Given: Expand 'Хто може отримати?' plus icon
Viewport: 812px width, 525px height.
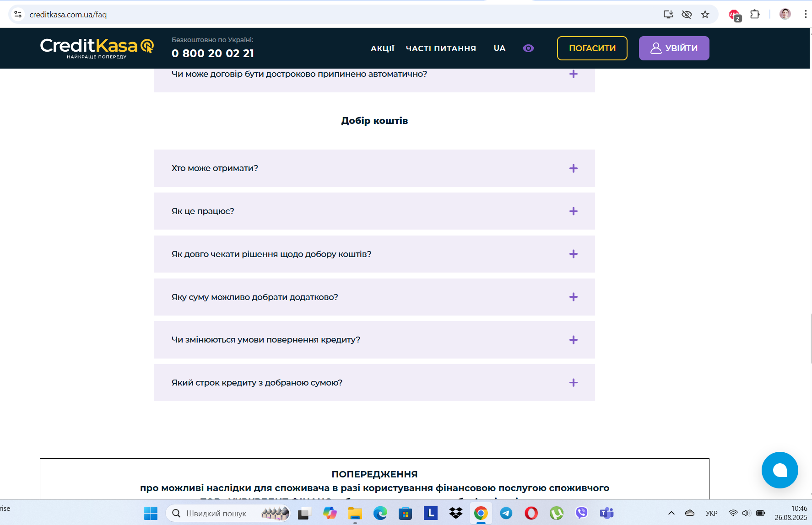Looking at the screenshot, I should pos(574,168).
